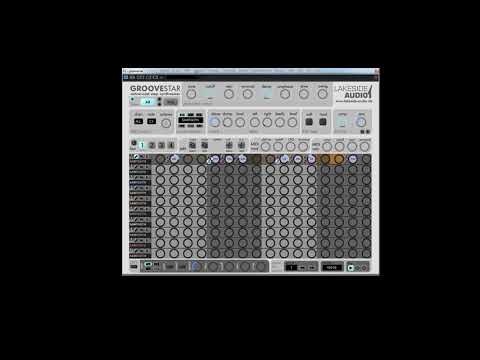This screenshot has height=360, width=480.
Task: Toggle the second orange step in the top row
Action: (x=339, y=159)
